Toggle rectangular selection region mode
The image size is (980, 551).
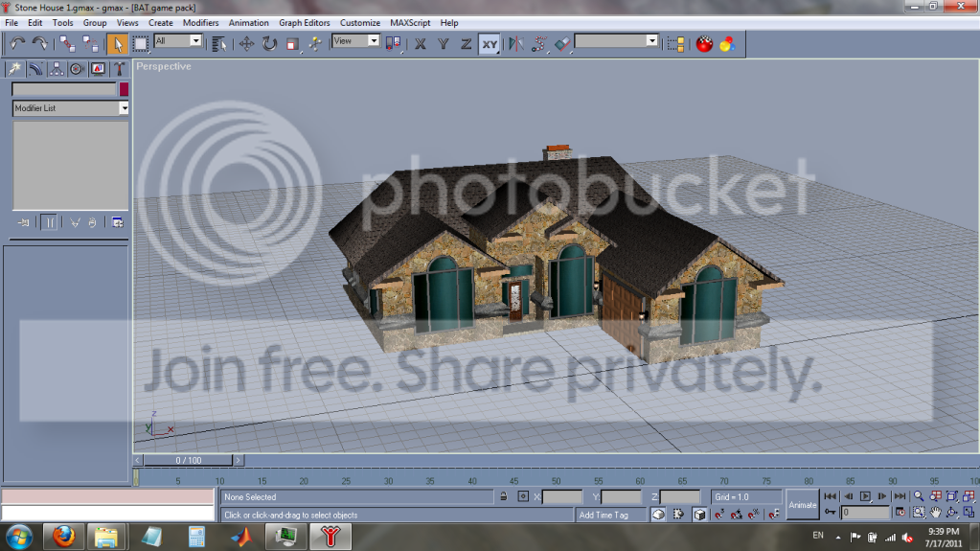click(141, 44)
